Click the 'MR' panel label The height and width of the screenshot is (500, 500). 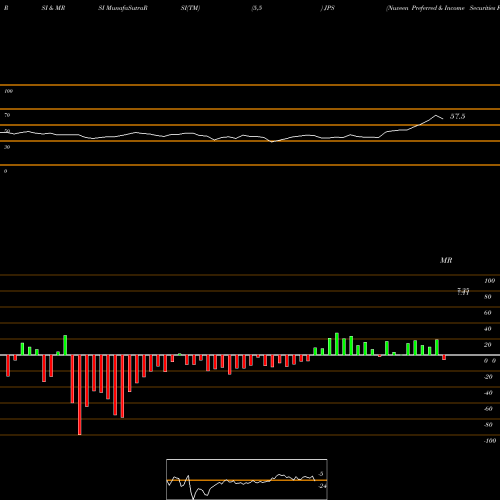pos(446,260)
